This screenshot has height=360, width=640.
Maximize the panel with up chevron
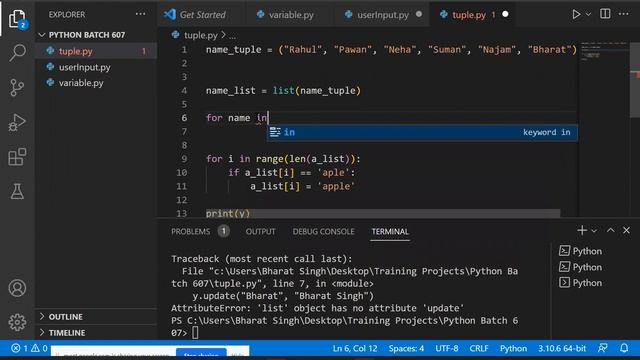coord(610,231)
